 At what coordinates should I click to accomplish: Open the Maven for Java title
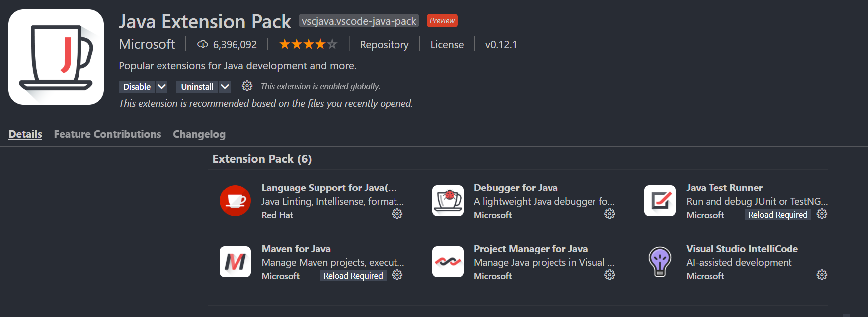[x=296, y=249]
